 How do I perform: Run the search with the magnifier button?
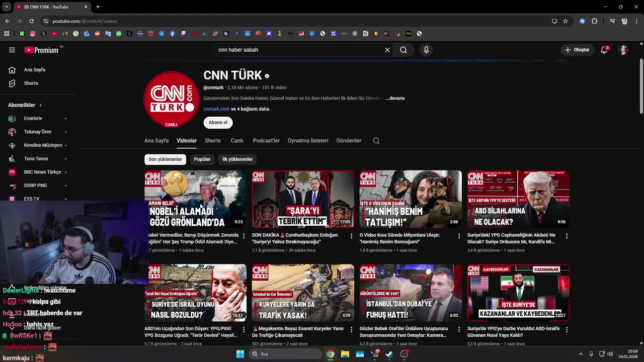click(x=404, y=50)
